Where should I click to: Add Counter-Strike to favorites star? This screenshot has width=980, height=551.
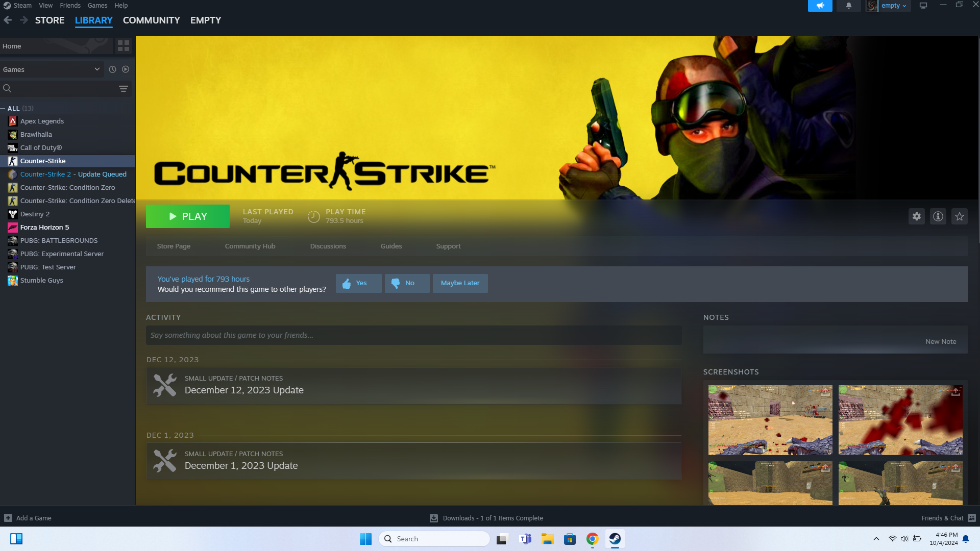pos(959,216)
